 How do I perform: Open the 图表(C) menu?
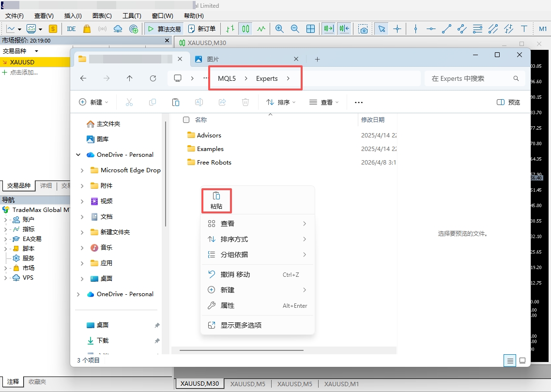click(x=102, y=16)
